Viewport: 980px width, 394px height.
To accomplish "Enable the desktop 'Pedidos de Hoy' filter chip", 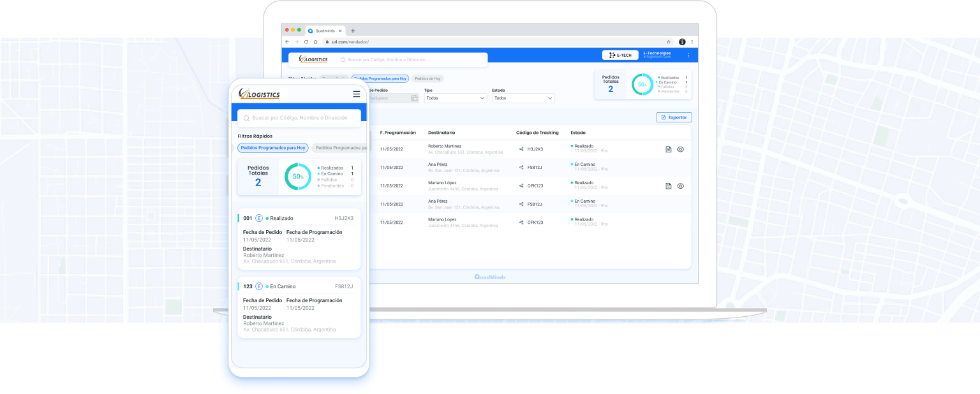I will click(x=427, y=78).
